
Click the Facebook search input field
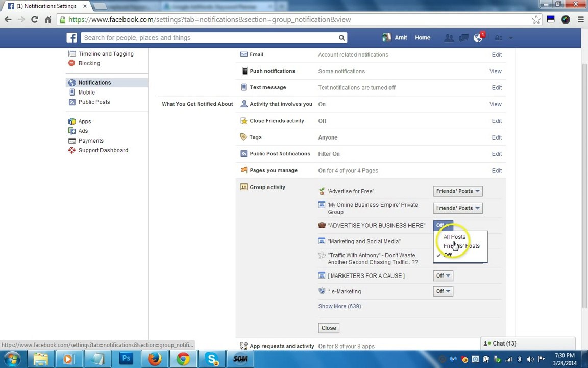coord(210,37)
